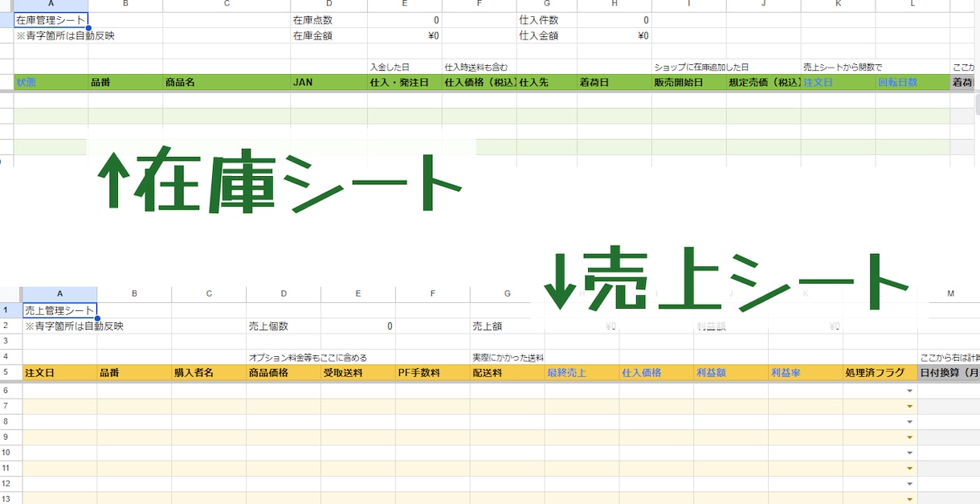This screenshot has width=980, height=504.
Task: Click the 仕入件数 label cell
Action: click(546, 20)
